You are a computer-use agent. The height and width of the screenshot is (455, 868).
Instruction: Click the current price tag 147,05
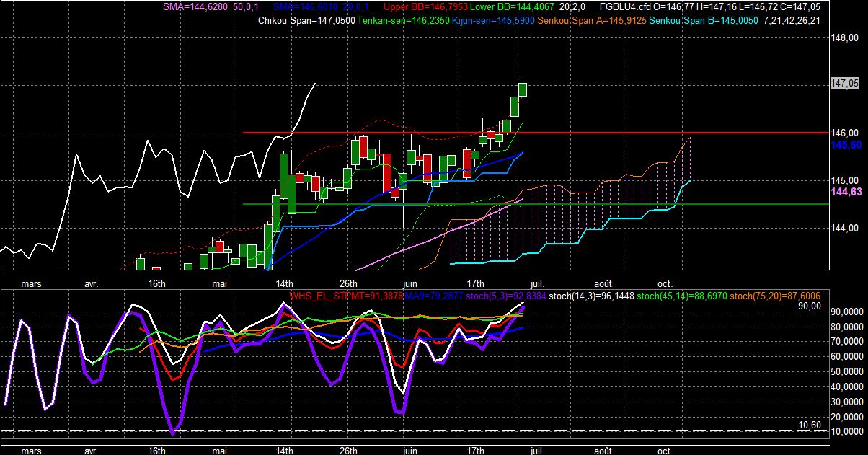coord(844,84)
